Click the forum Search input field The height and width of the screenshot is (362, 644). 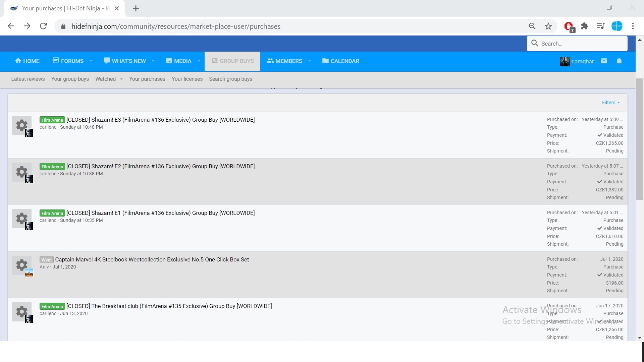(577, 44)
